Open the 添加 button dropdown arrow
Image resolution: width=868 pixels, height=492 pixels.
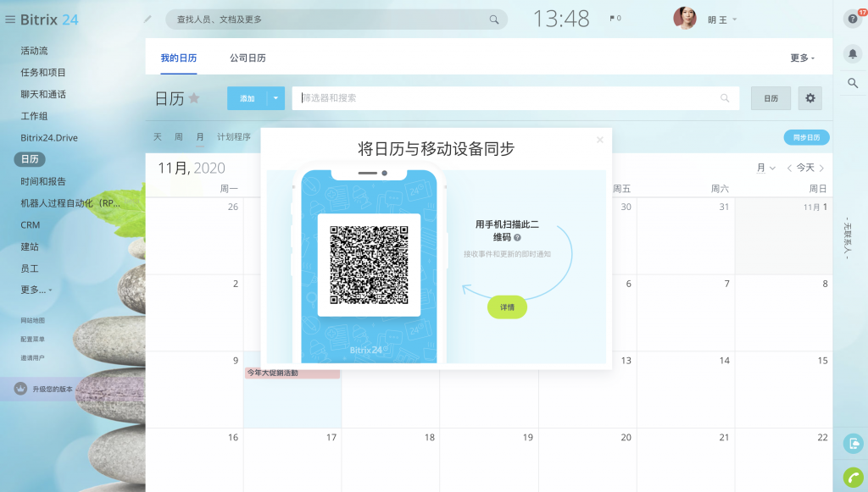275,98
